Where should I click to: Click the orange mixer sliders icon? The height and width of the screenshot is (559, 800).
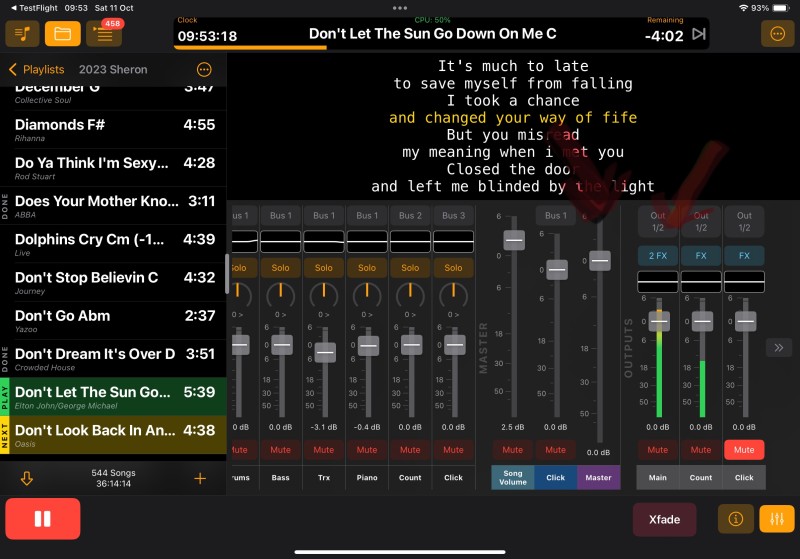(x=776, y=519)
